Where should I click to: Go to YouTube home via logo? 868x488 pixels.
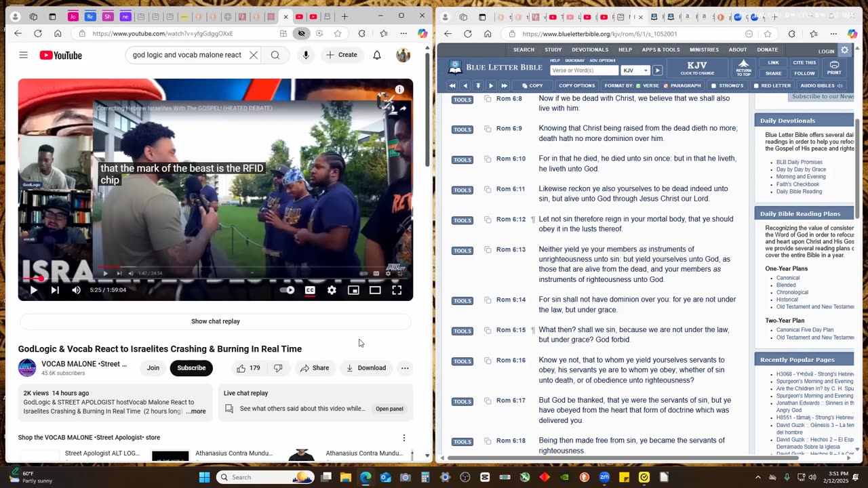click(60, 55)
